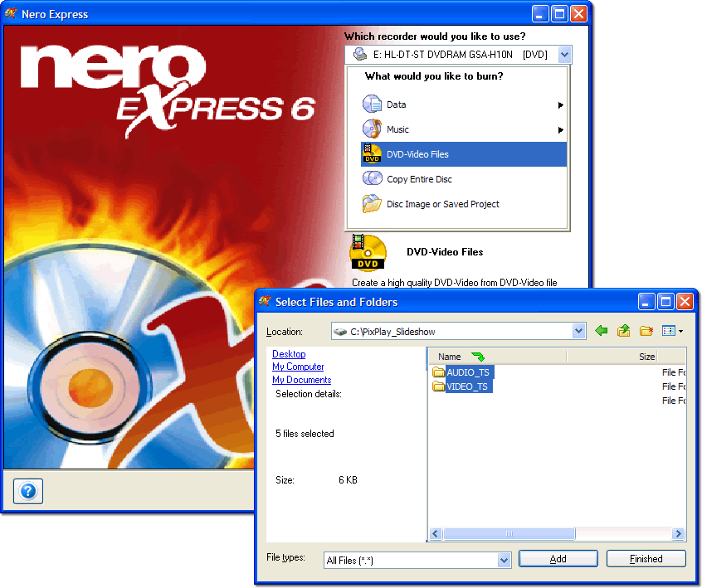Expand the Data submenu arrow
The image size is (702, 588).
tap(561, 105)
